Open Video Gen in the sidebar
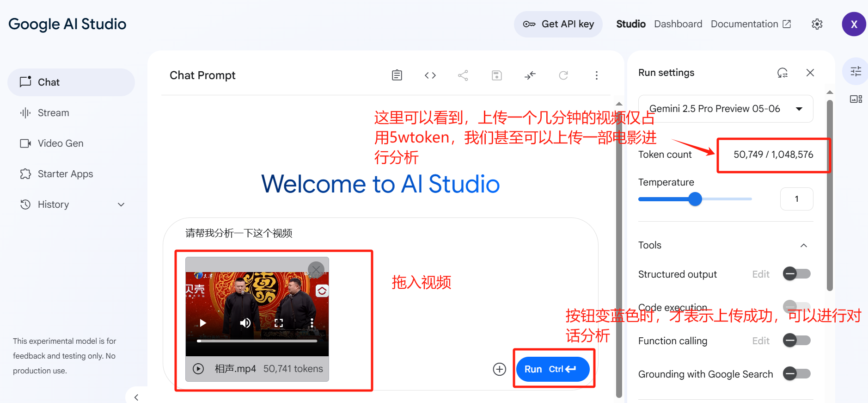868x403 pixels. [x=71, y=143]
